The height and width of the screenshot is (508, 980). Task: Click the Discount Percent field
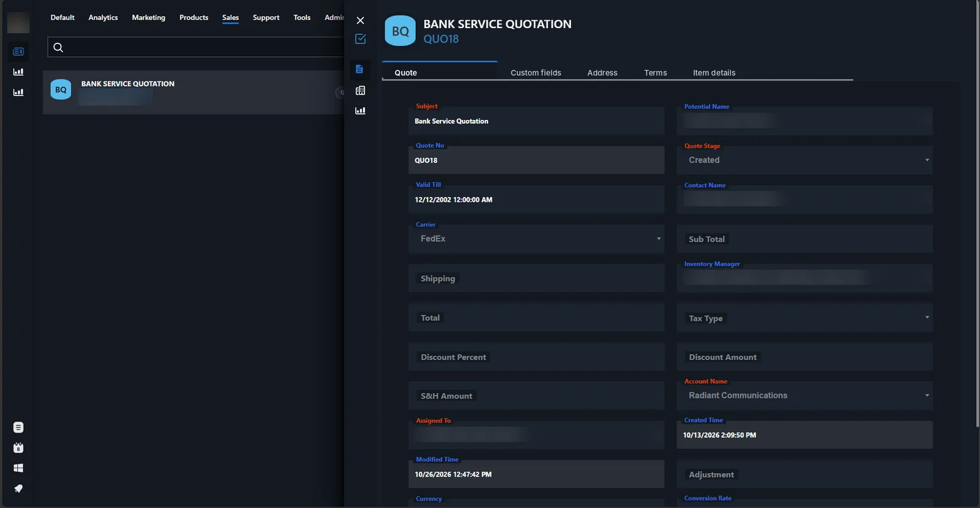pyautogui.click(x=537, y=356)
